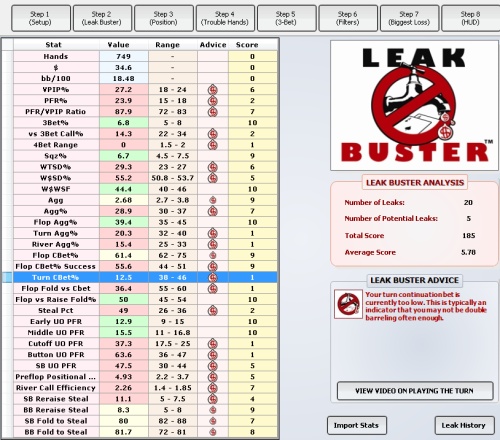Image resolution: width=500 pixels, height=440 pixels.
Task: Go to Step 4 (Trouble Hands)
Action: 225,18
